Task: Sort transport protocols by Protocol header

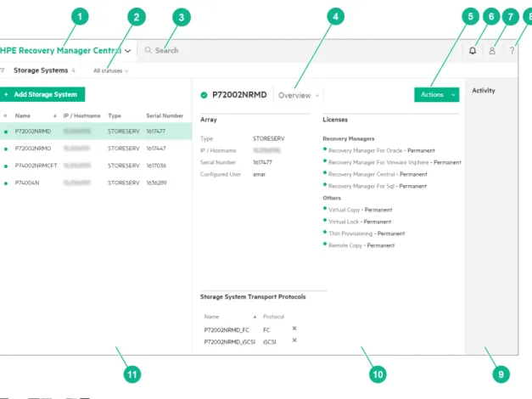Action: tap(273, 317)
